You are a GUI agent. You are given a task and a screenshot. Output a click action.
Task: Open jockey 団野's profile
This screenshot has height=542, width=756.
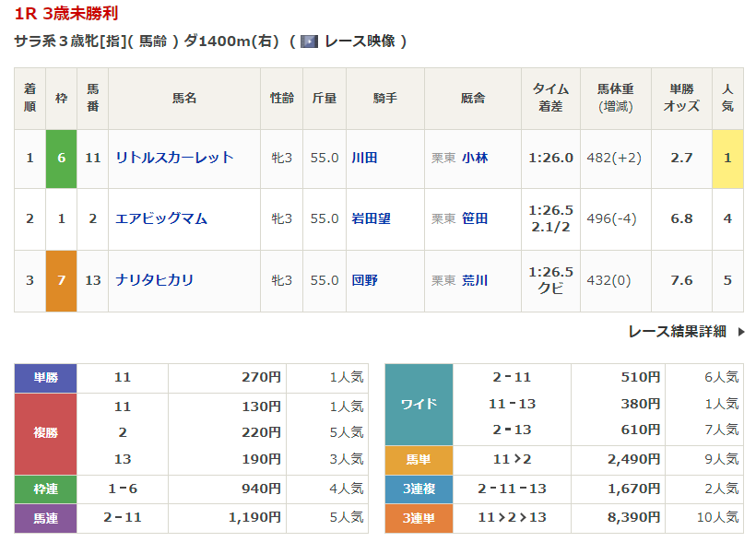364,280
